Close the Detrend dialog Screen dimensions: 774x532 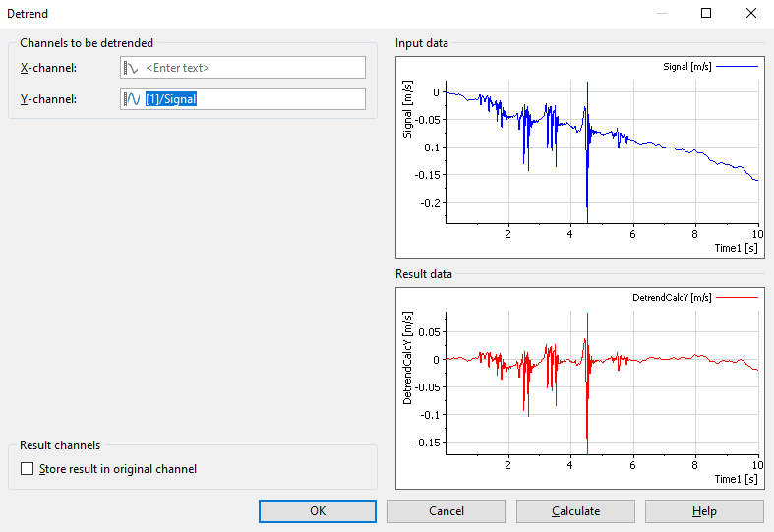click(x=751, y=14)
